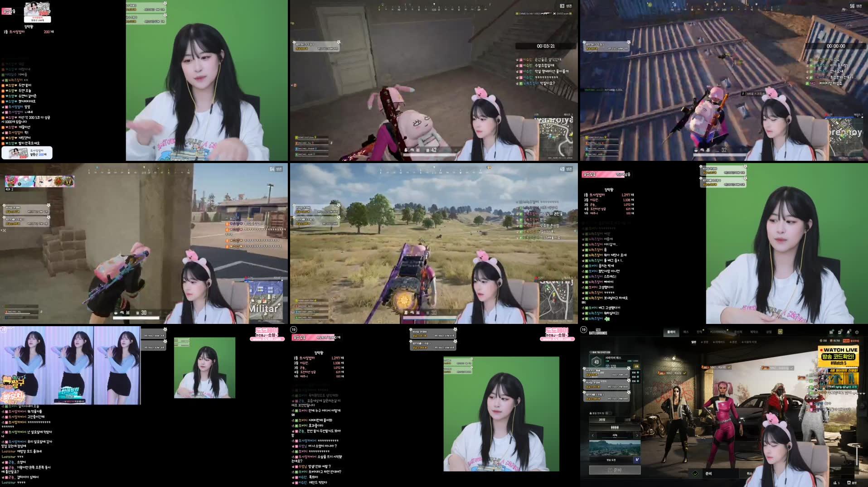The width and height of the screenshot is (868, 487).
Task: Go to the previous map with the left arrow
Action: (x=593, y=435)
